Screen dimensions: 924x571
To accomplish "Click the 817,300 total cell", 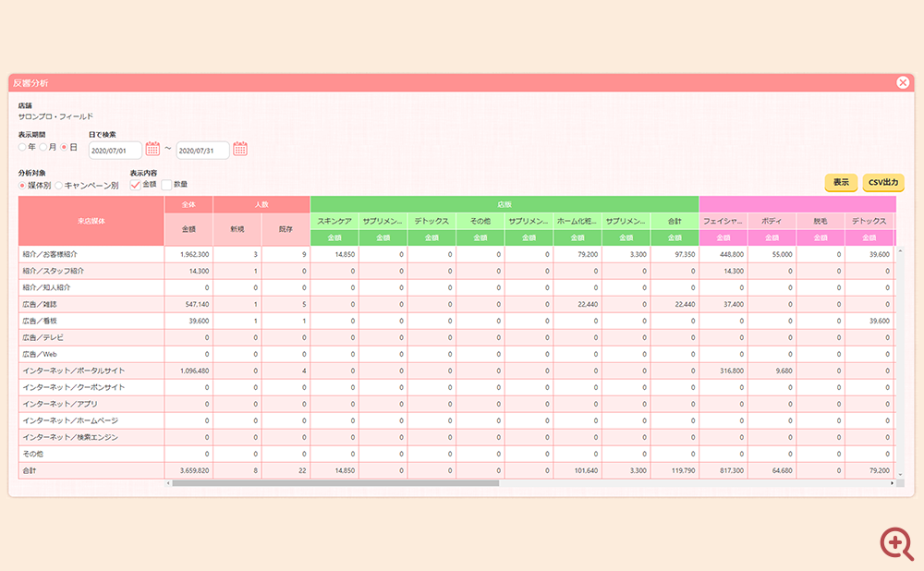I will 723,471.
